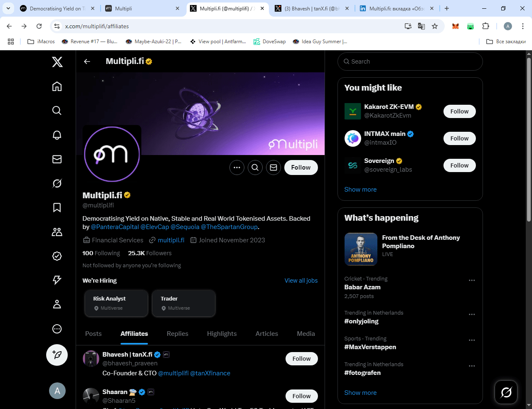
Task: Open more options for the #MaxVerstappen trend
Action: 472,340
